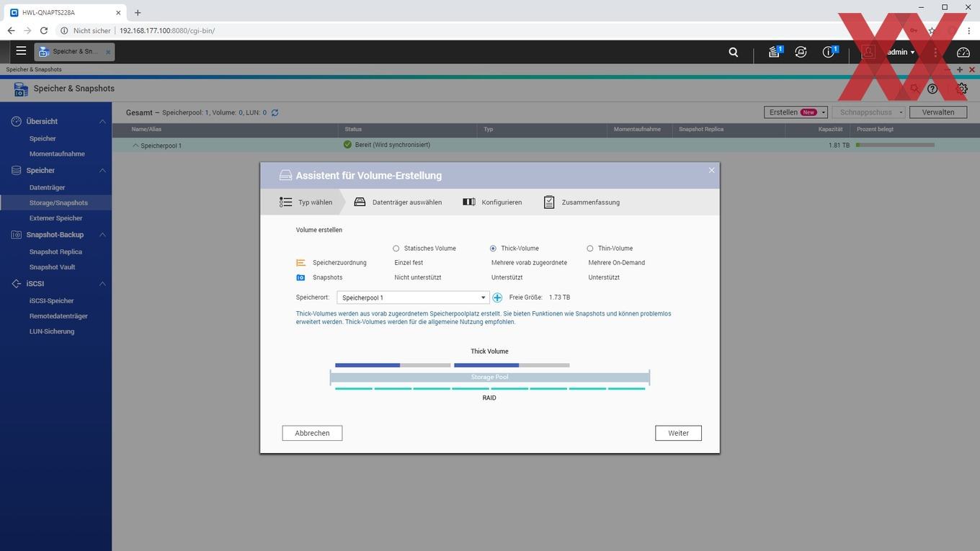Click the Erstellen New button

(x=791, y=112)
